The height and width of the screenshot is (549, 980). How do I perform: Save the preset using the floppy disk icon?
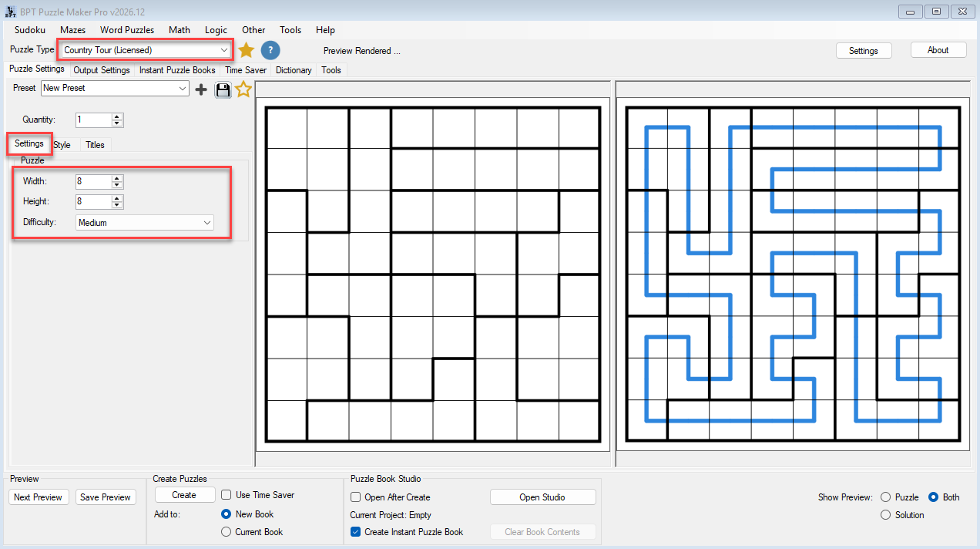click(x=223, y=89)
